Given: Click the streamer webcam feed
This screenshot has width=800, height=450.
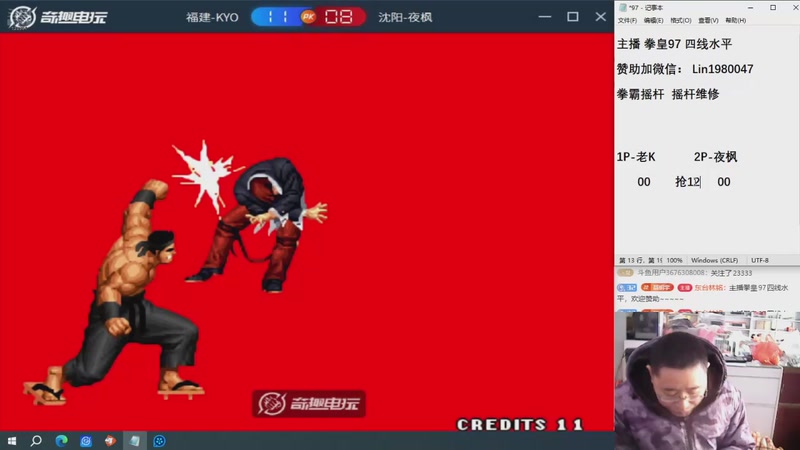Looking at the screenshot, I should [x=707, y=380].
